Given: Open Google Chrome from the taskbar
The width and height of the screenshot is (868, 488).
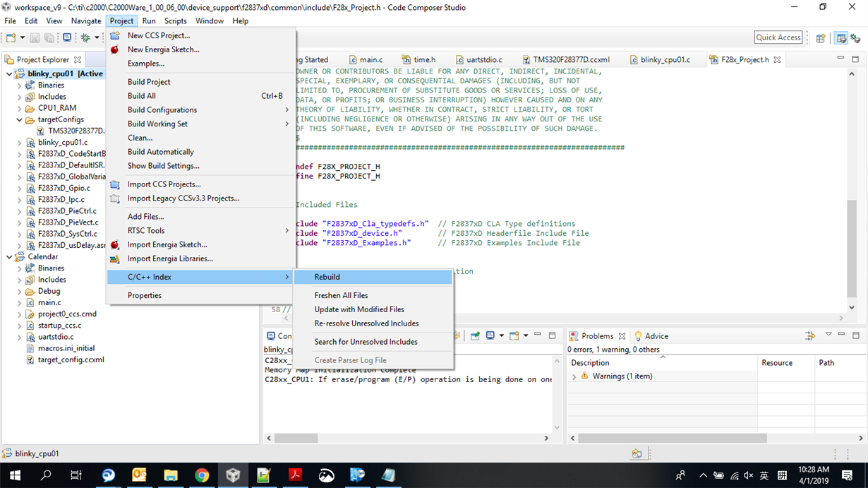Looking at the screenshot, I should (202, 475).
